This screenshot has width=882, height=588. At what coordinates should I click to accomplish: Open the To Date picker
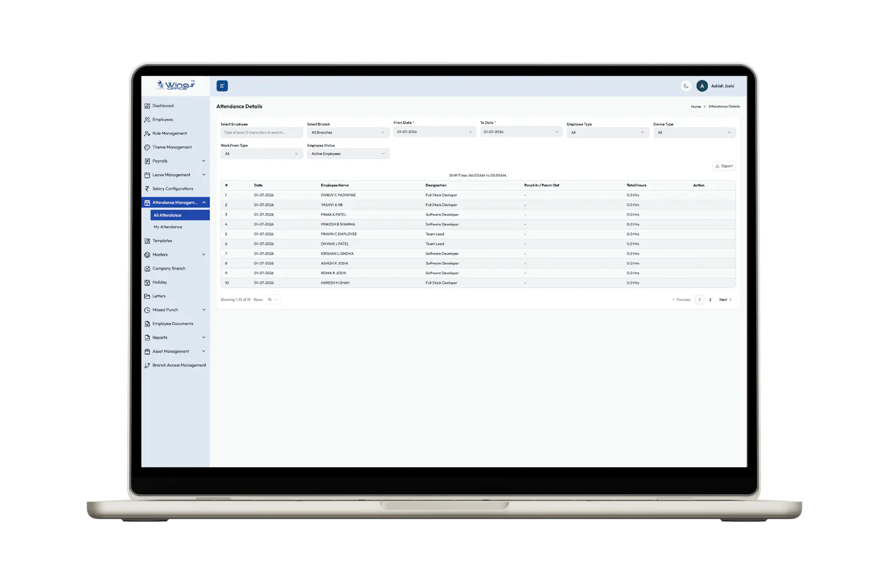pos(521,132)
